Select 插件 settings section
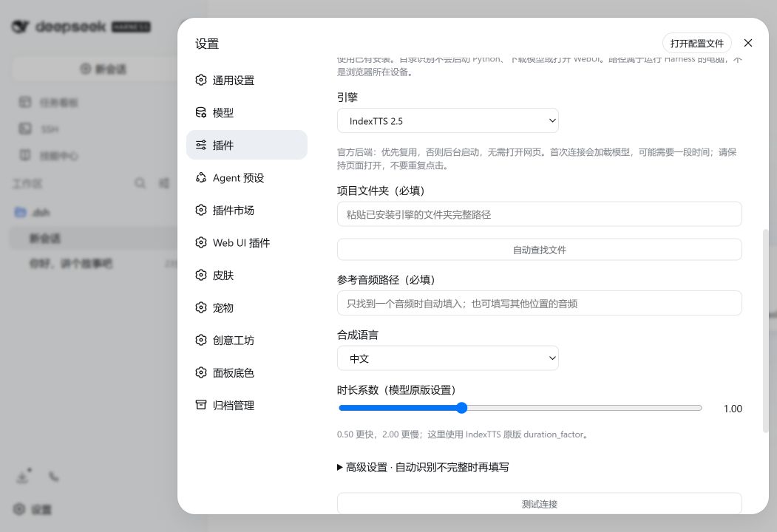Image resolution: width=777 pixels, height=532 pixels. point(247,145)
